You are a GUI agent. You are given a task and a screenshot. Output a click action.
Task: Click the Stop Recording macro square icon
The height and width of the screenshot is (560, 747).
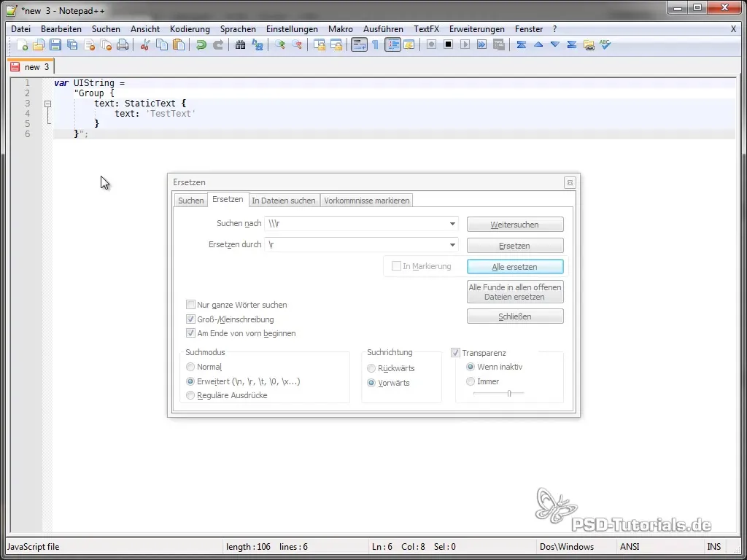[x=449, y=45]
